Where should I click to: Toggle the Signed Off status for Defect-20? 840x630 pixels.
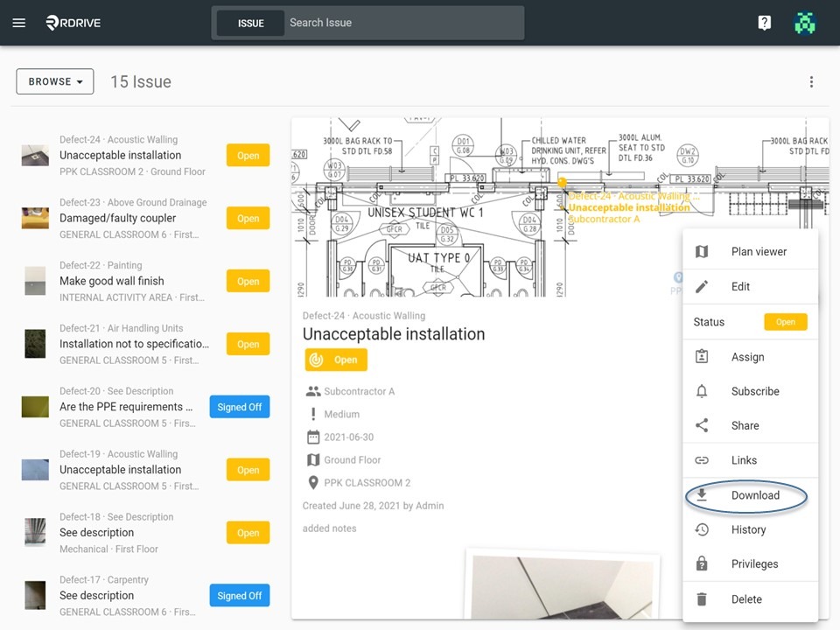click(240, 407)
